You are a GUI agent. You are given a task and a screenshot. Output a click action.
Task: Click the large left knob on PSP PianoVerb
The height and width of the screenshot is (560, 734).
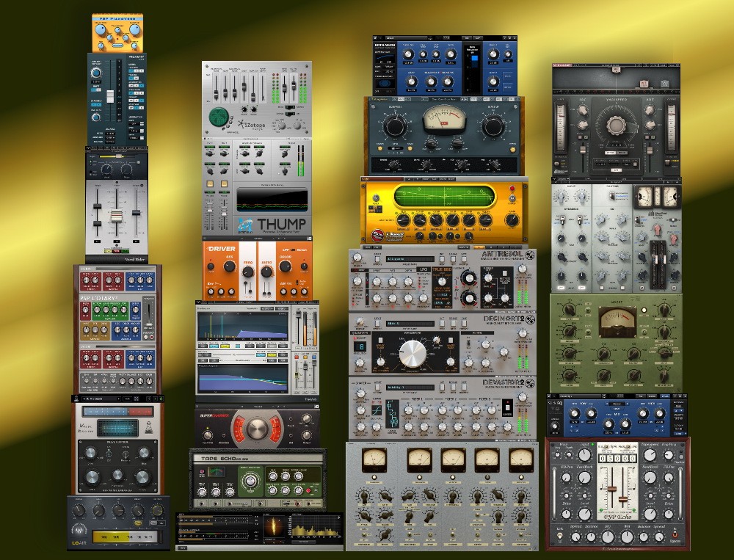point(101,30)
